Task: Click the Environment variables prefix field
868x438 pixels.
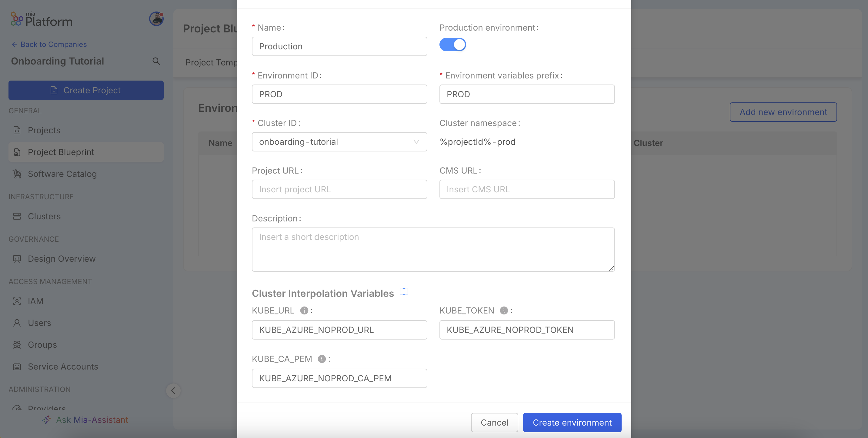Action: 527,94
